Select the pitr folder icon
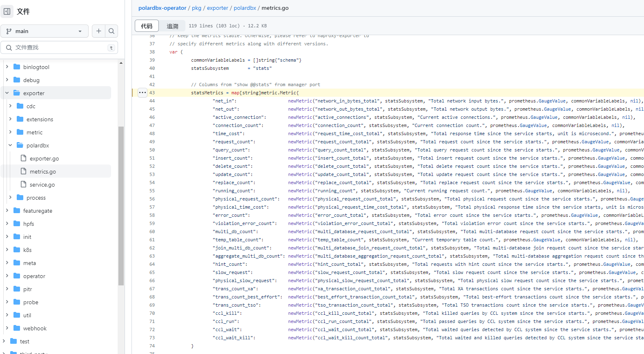The image size is (644, 354). 17,289
